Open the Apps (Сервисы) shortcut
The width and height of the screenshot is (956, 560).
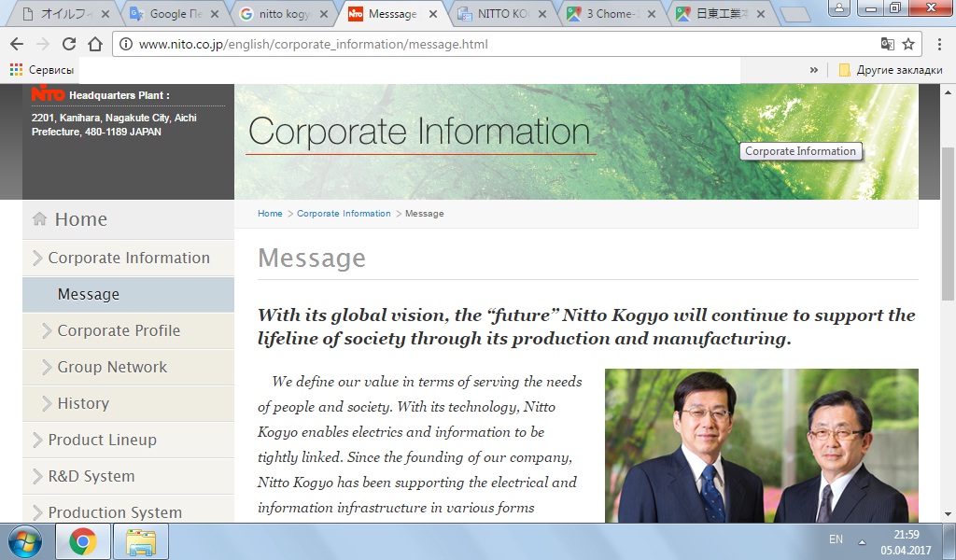click(x=41, y=70)
